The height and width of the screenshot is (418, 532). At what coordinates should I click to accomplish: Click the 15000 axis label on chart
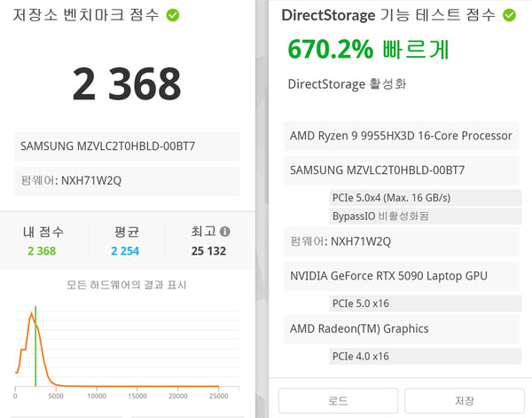137,396
